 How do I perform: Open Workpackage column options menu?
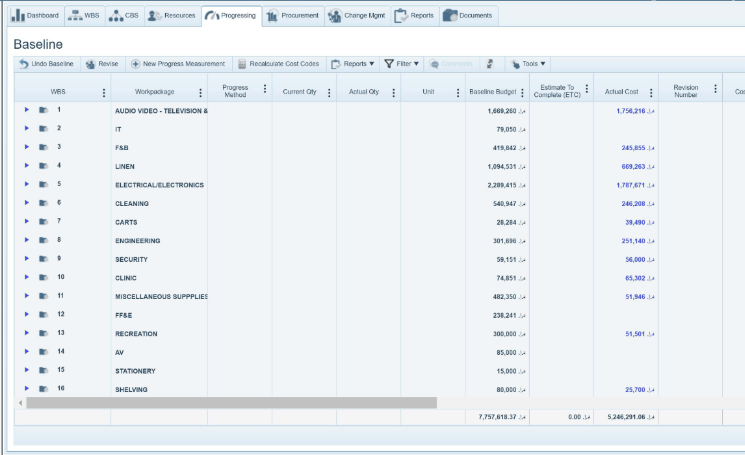pyautogui.click(x=200, y=92)
